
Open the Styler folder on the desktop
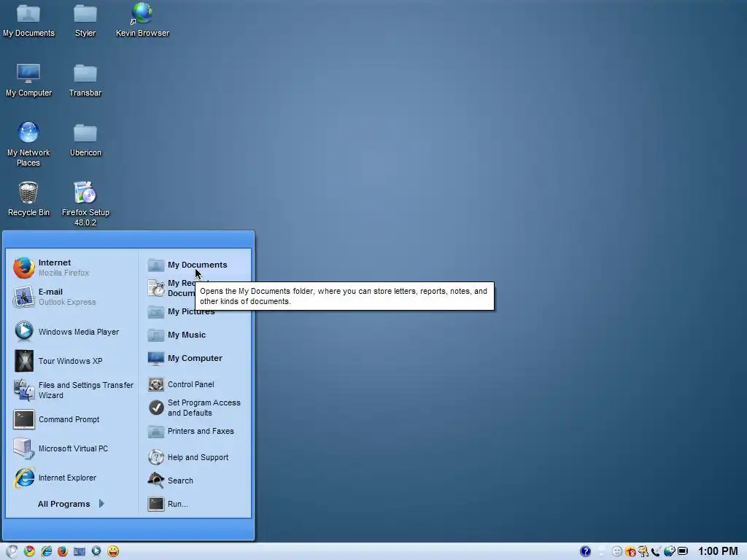(x=85, y=20)
